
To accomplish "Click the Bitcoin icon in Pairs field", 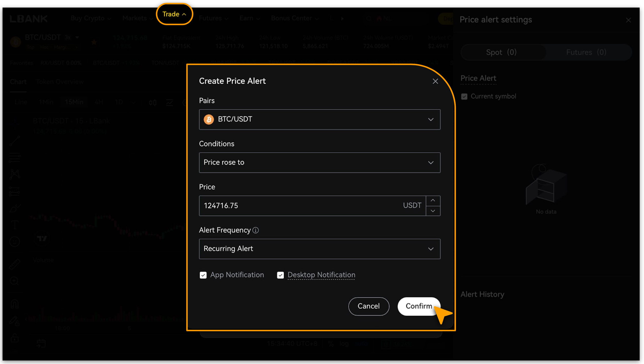I will (209, 119).
